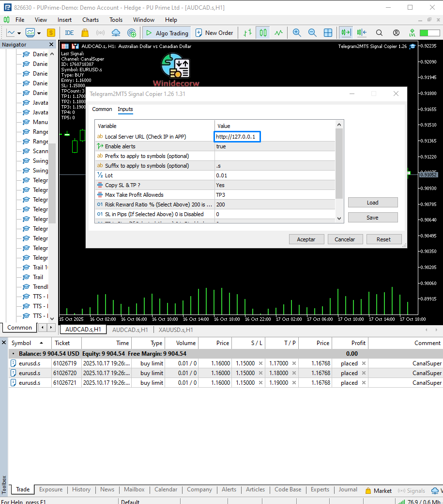Expand the line studies dropdown arrow
The image size is (443, 504).
19,33
